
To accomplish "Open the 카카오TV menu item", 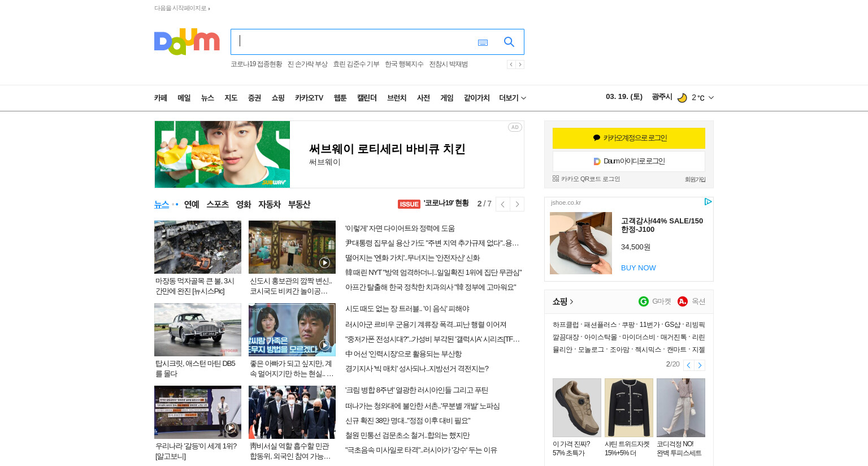I will point(309,98).
